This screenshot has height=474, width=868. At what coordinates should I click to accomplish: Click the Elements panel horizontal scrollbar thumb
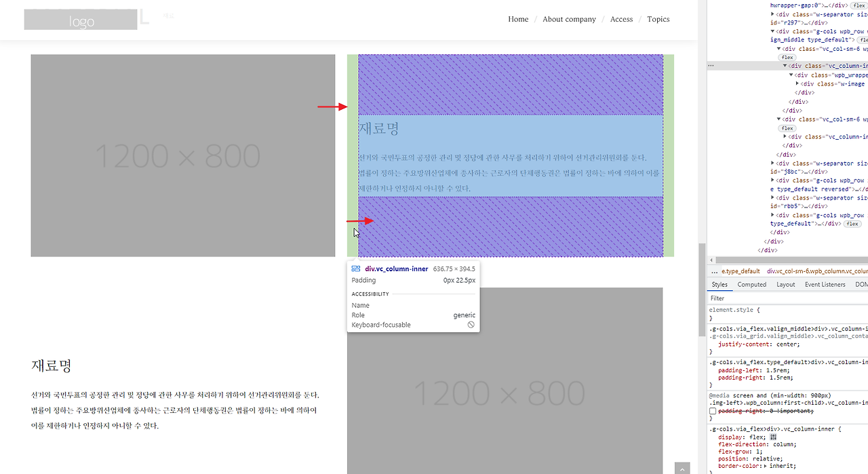(x=792, y=260)
